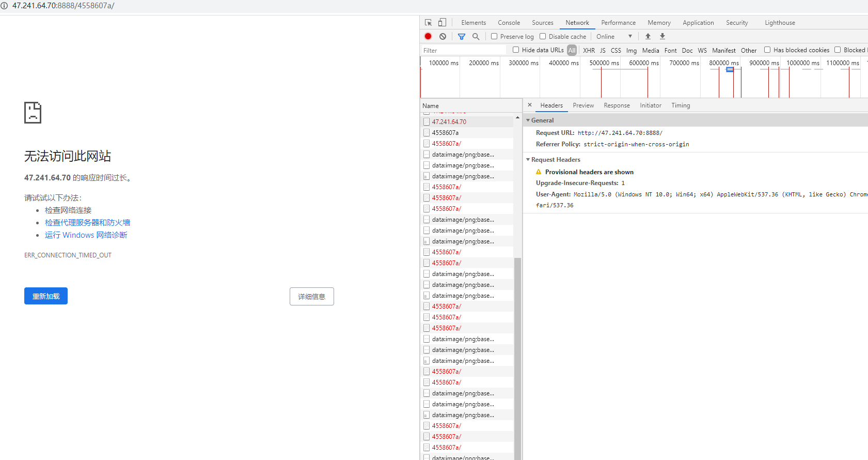Enable the Disable cache checkbox

(543, 36)
